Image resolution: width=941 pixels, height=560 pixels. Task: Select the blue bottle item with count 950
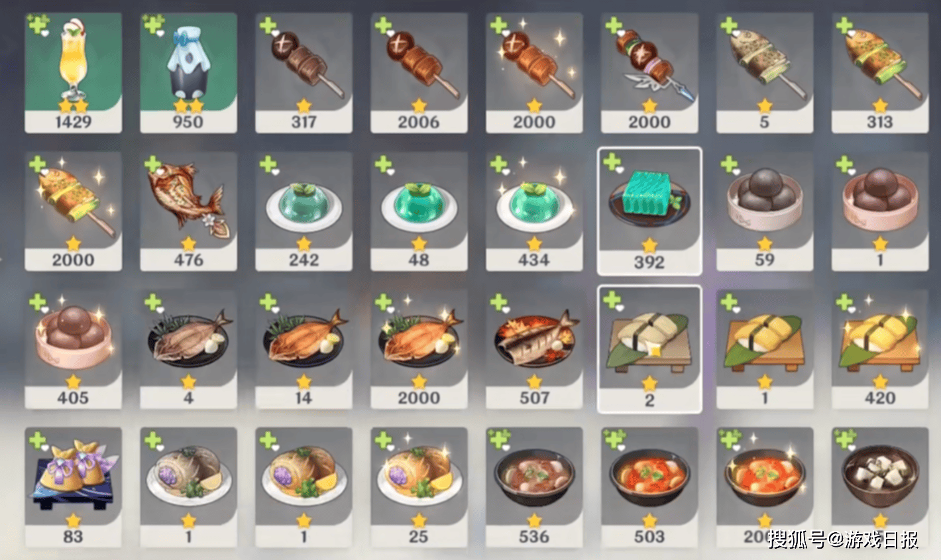click(188, 73)
